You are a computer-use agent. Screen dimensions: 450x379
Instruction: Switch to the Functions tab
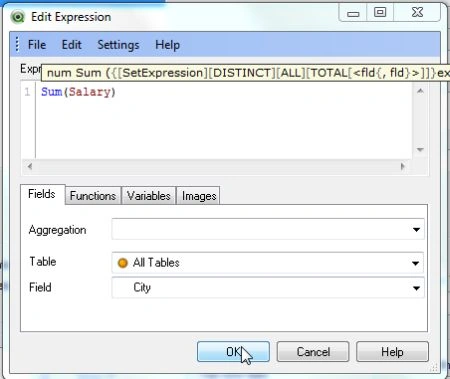pyautogui.click(x=93, y=196)
